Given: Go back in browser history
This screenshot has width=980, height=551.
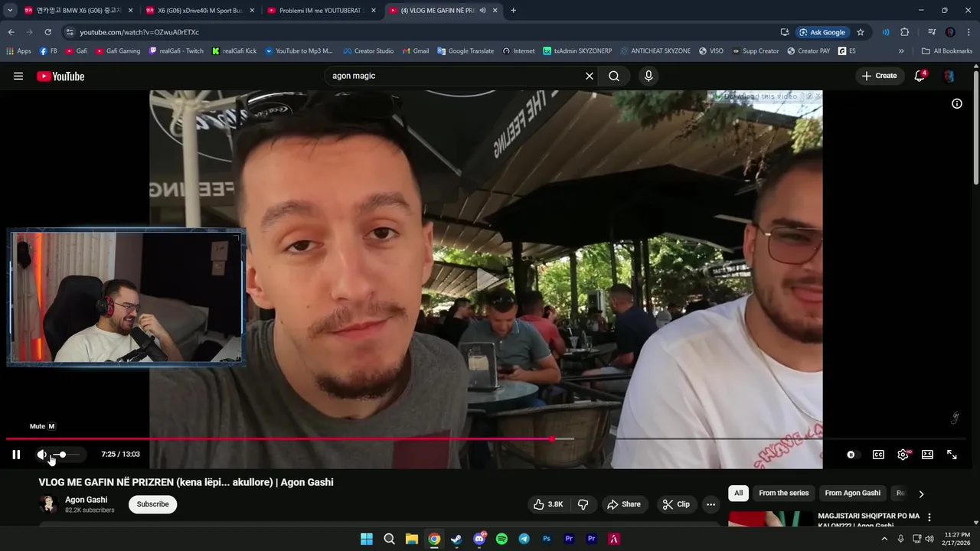Looking at the screenshot, I should pos(11,32).
